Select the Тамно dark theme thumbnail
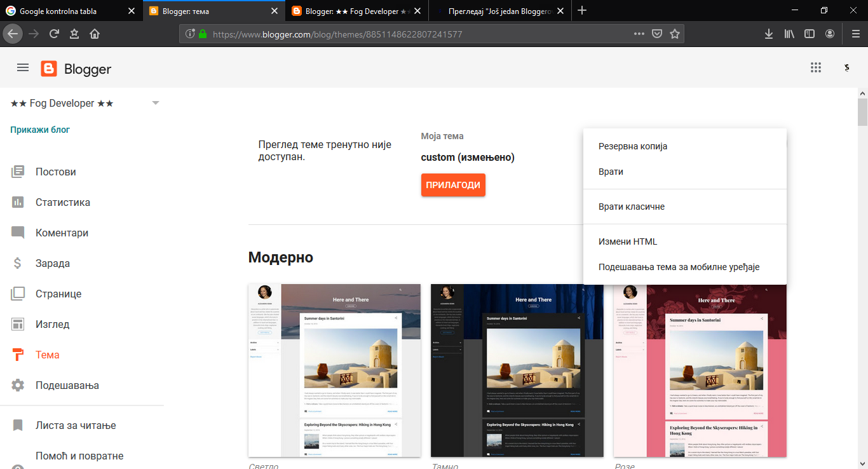Image resolution: width=868 pixels, height=469 pixels. [517, 370]
